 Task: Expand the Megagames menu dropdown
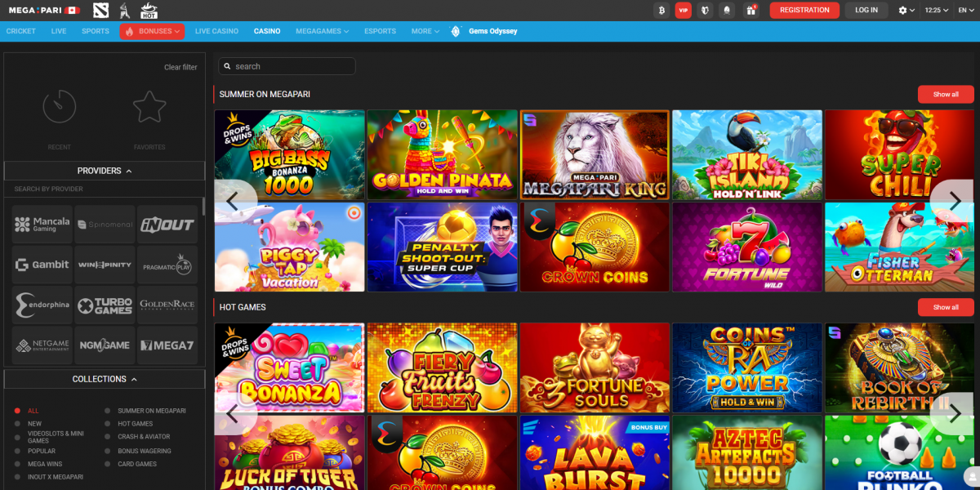point(322,31)
